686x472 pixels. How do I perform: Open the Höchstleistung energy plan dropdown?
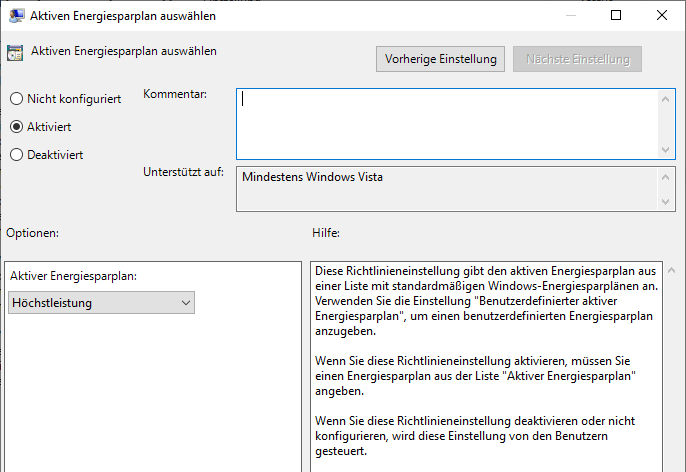[x=101, y=303]
